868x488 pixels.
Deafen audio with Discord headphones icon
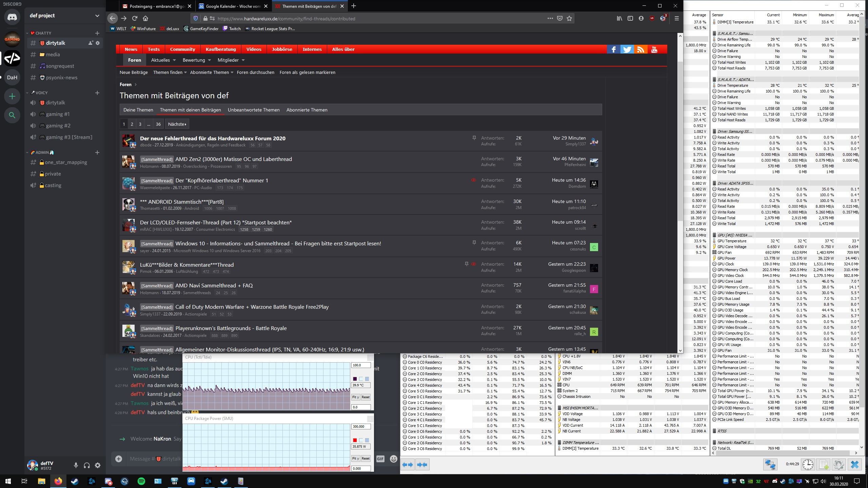pos(87,465)
